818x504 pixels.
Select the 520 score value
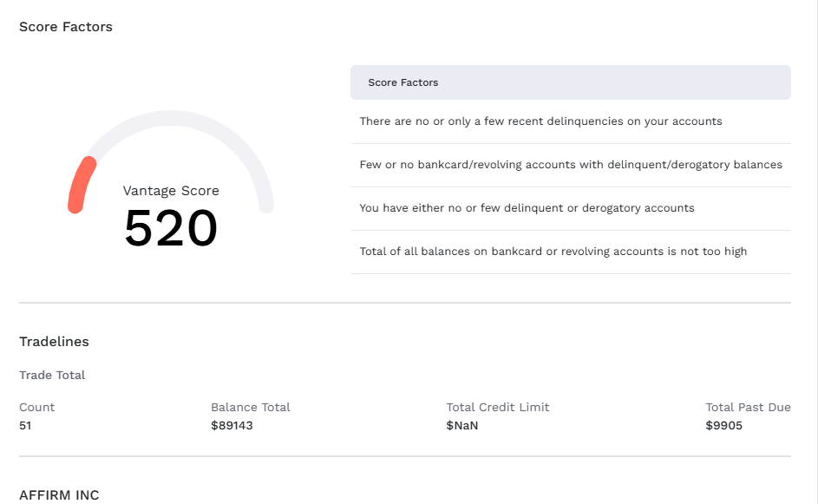171,228
